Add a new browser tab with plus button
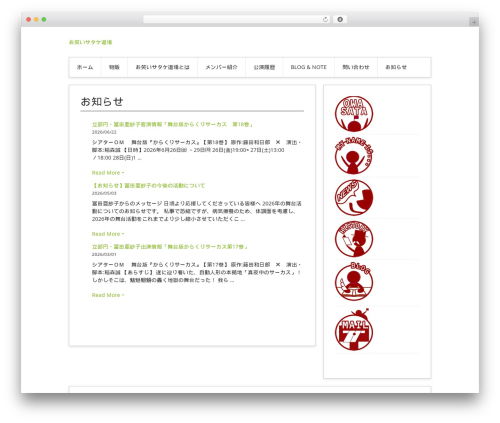500x423 pixels. [x=474, y=22]
